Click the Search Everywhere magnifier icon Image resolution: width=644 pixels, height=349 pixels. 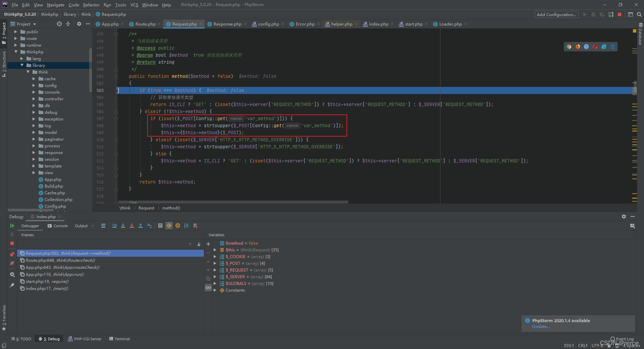639,14
